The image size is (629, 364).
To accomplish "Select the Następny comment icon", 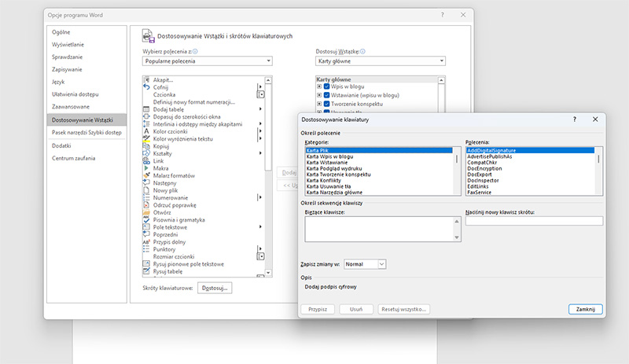I will coord(146,182).
